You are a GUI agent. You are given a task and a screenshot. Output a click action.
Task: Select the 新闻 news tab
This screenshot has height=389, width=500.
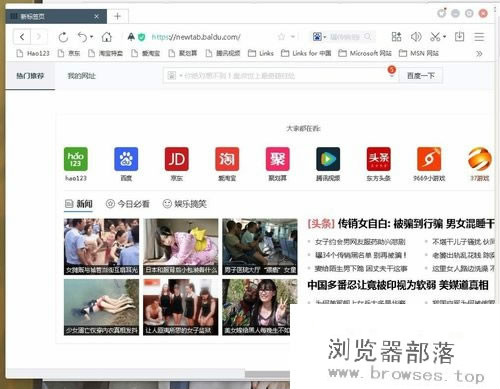point(79,204)
